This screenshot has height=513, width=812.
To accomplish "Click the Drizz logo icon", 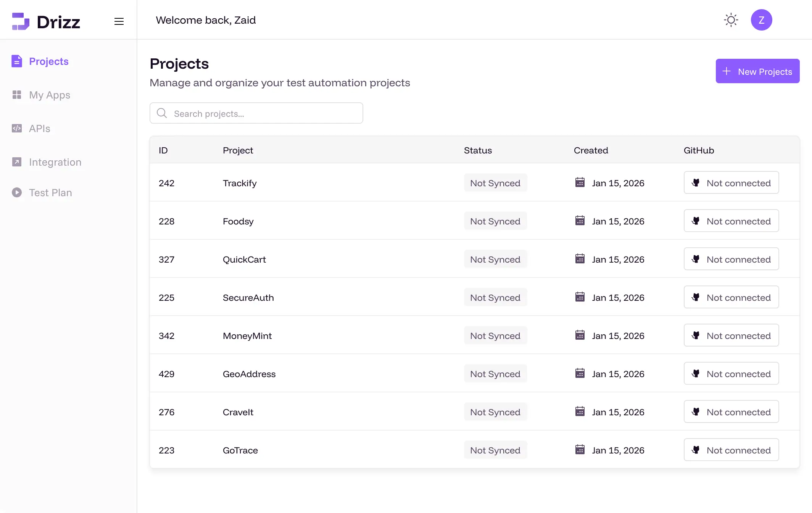I will click(x=21, y=21).
